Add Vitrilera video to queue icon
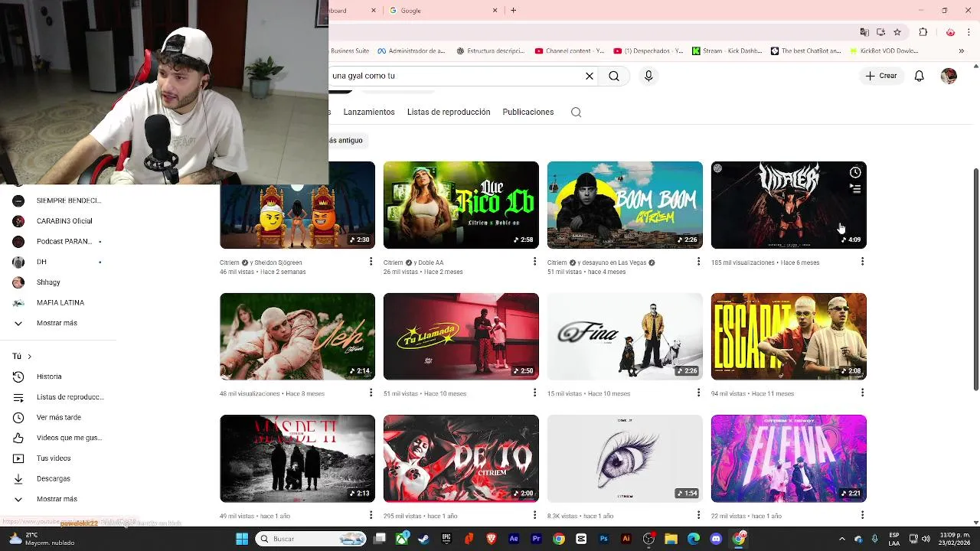Screen dimensions: 980x551 click(x=855, y=188)
